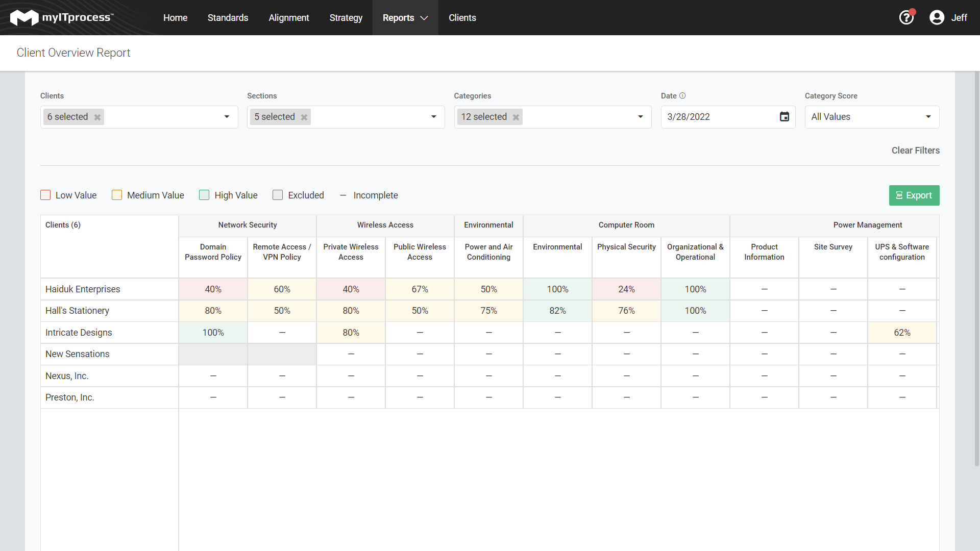The image size is (980, 551).
Task: Click the Computer Room section header
Action: pos(626,225)
